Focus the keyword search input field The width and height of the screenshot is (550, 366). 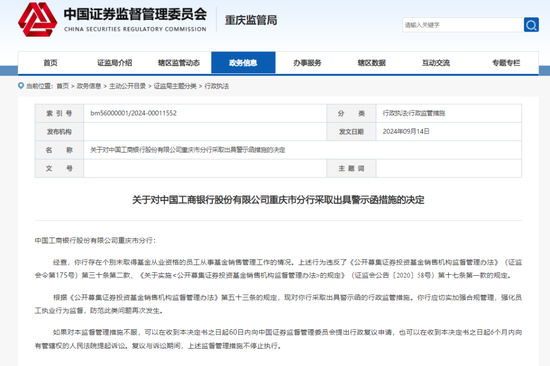(x=463, y=25)
